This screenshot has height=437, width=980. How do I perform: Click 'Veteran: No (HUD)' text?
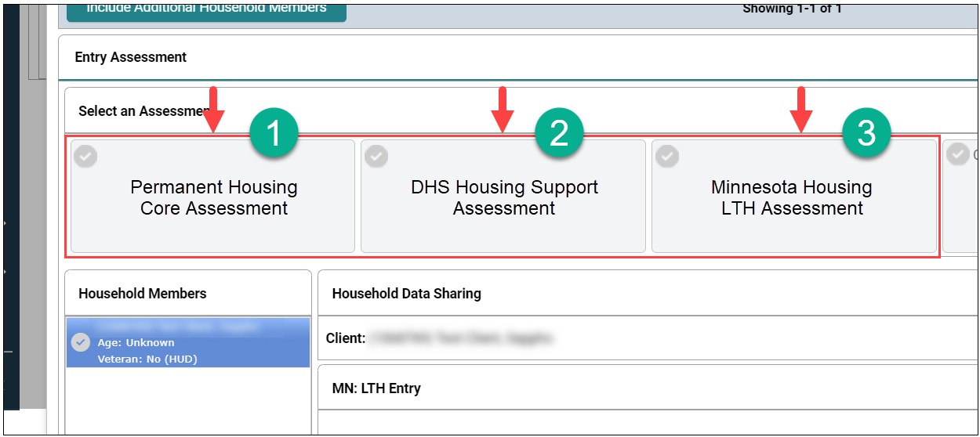pyautogui.click(x=147, y=359)
